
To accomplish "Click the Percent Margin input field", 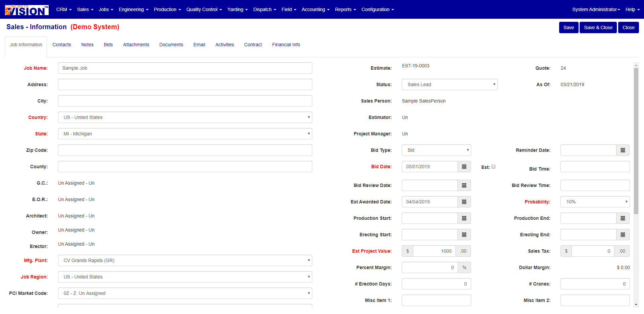I will [x=430, y=267].
